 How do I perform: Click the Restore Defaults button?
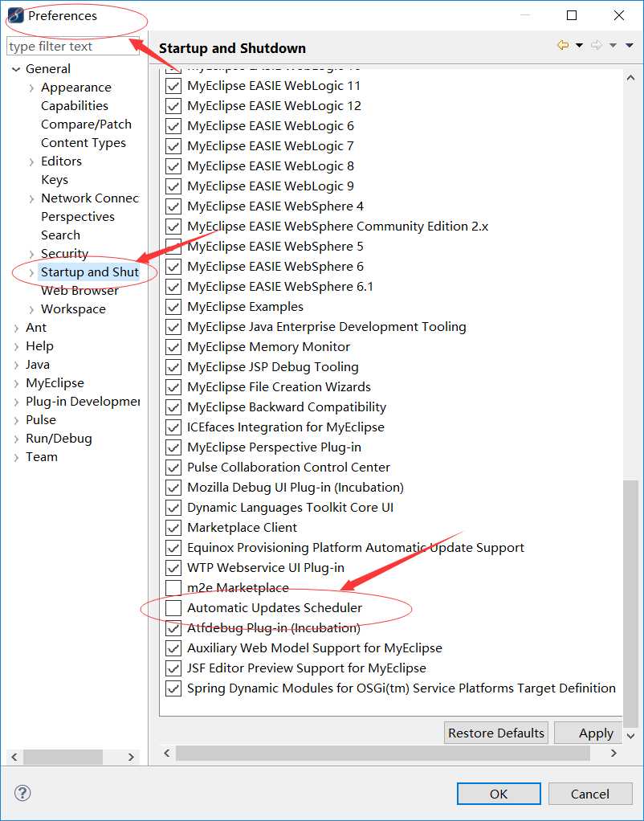(x=495, y=733)
